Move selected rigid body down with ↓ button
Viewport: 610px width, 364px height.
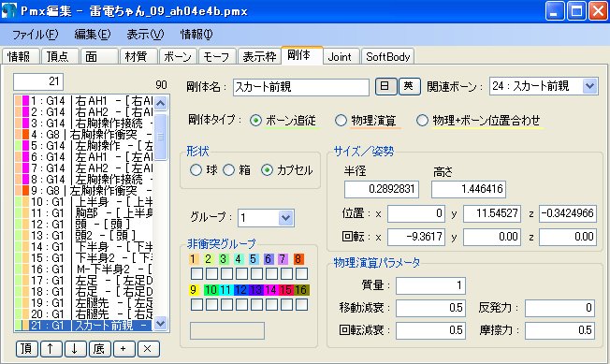(x=75, y=348)
